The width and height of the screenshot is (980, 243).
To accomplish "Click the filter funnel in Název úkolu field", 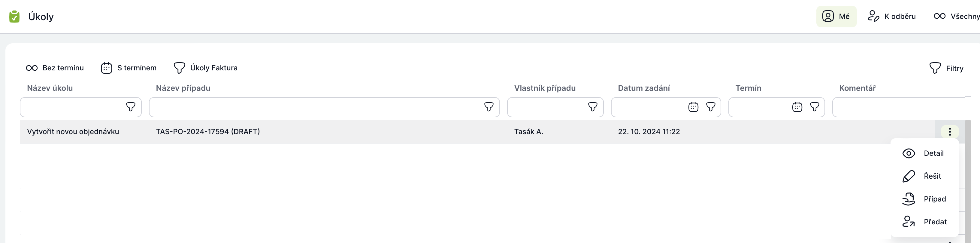I will click(131, 107).
